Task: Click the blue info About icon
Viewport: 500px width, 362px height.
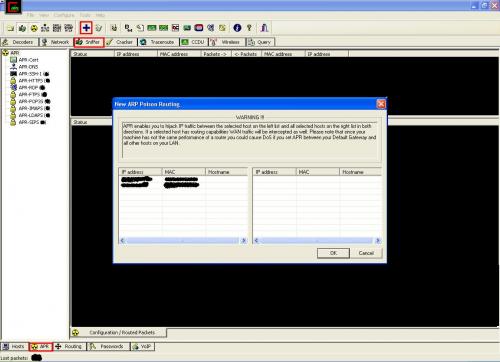Action: pos(237,28)
